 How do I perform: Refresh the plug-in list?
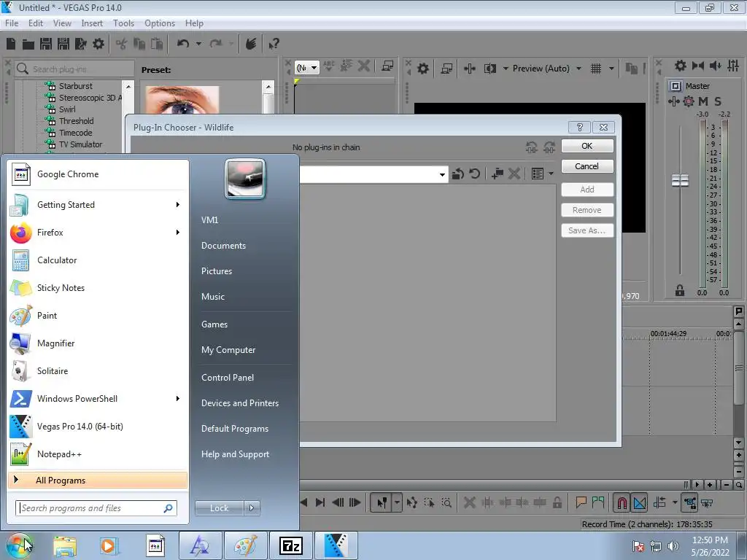474,174
